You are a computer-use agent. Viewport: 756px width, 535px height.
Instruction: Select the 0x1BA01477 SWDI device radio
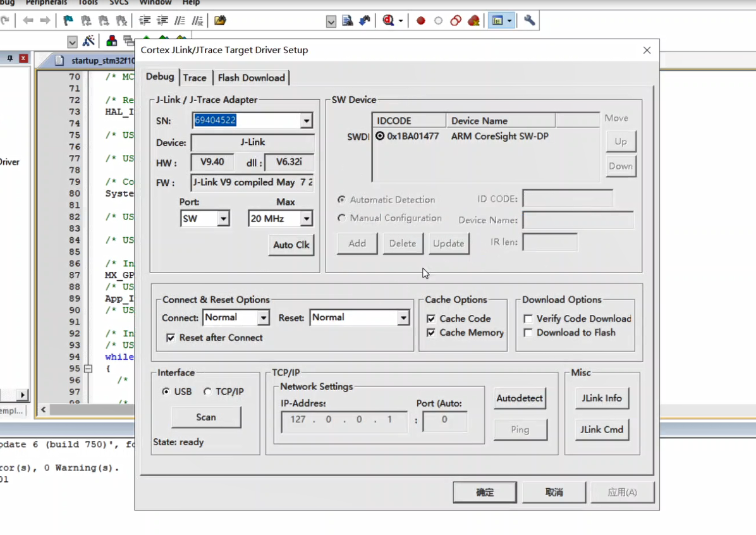click(x=380, y=136)
